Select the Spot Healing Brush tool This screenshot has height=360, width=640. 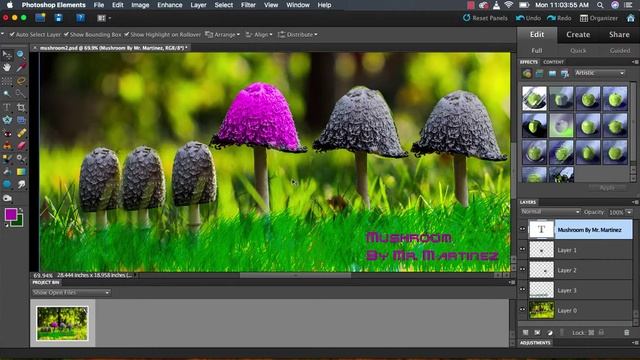pyautogui.click(x=21, y=133)
